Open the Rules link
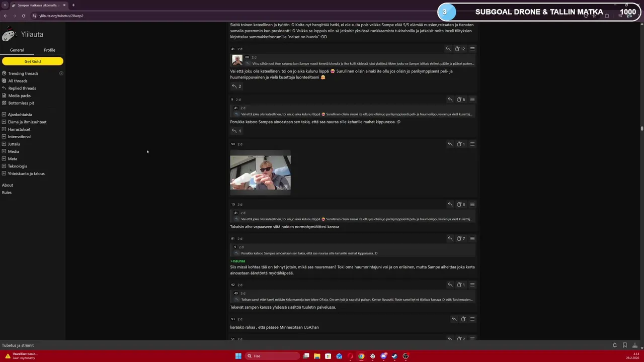The height and width of the screenshot is (362, 644). [7, 193]
